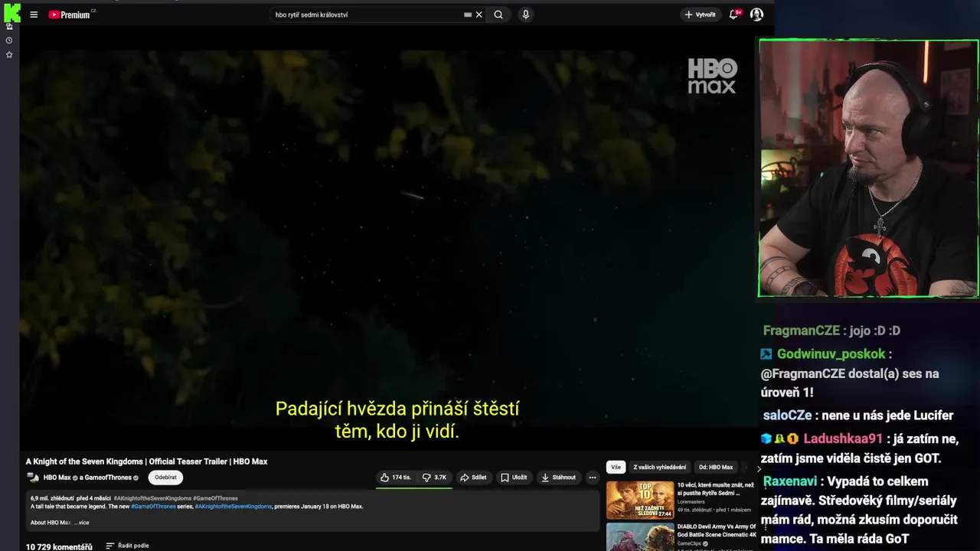Click the magnifier search button
This screenshot has height=551, width=980.
pyautogui.click(x=498, y=15)
